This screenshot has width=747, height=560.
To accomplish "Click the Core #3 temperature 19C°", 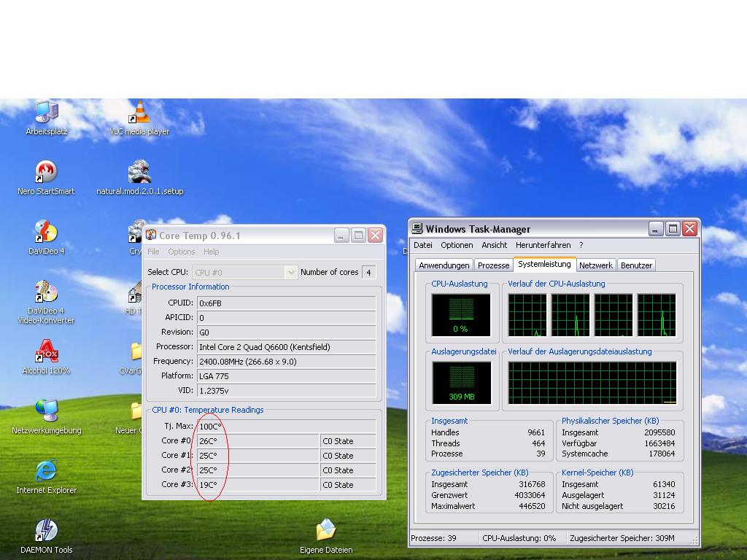I will (258, 485).
